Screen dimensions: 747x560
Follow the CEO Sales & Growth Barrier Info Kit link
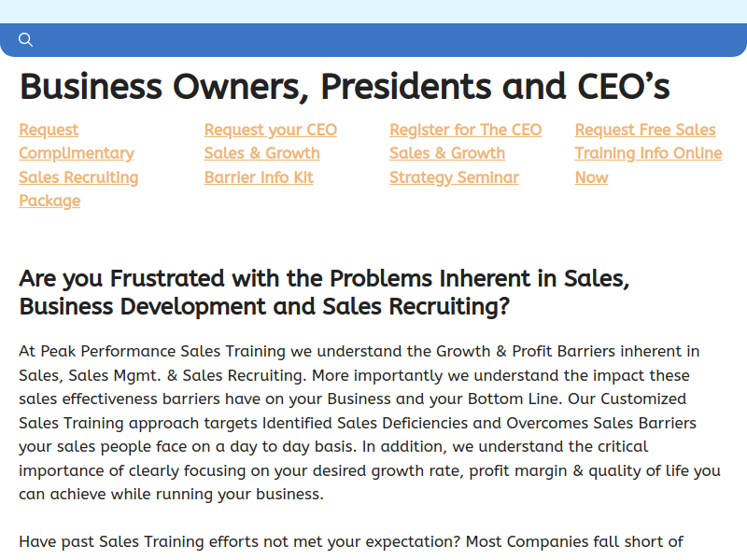[x=271, y=153]
